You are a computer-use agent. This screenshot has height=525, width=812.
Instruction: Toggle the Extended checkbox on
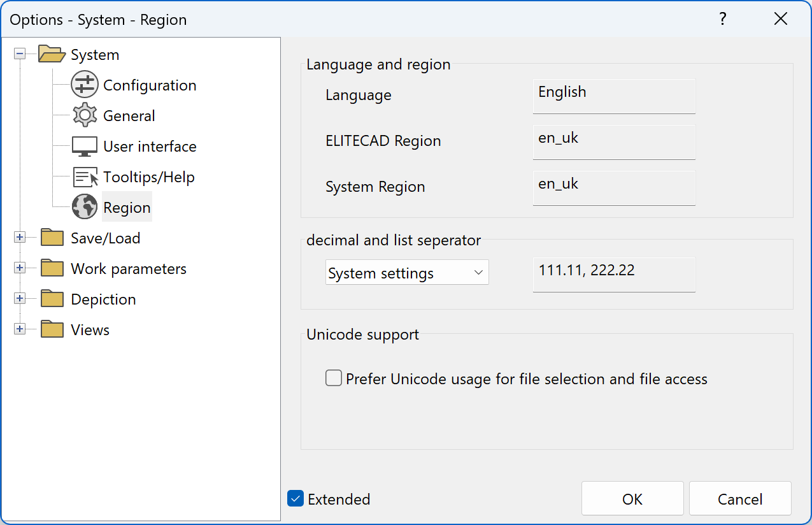click(295, 499)
